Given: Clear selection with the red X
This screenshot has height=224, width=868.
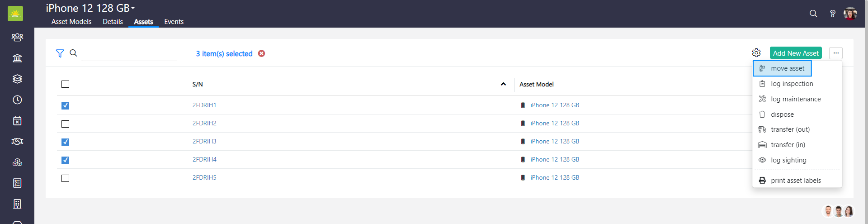Looking at the screenshot, I should click(262, 53).
